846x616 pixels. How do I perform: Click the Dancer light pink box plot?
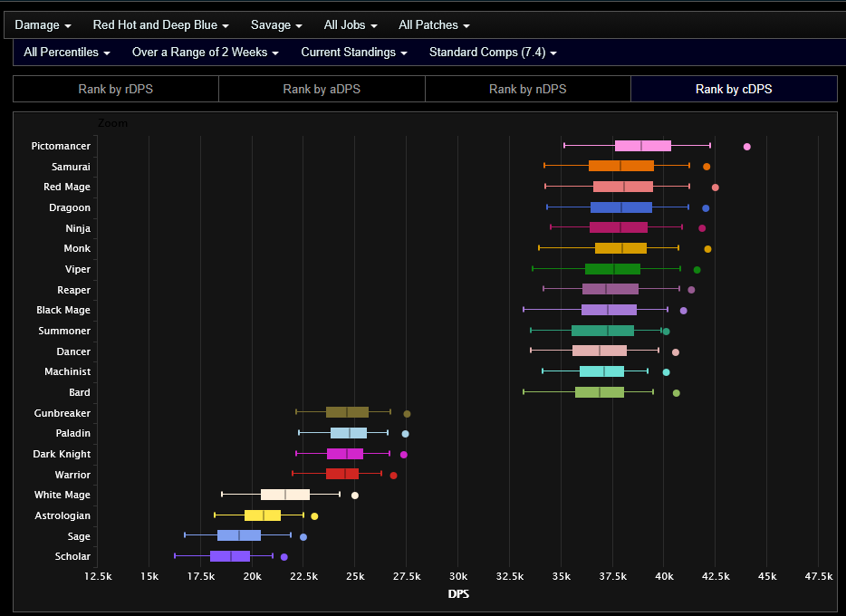coord(600,351)
